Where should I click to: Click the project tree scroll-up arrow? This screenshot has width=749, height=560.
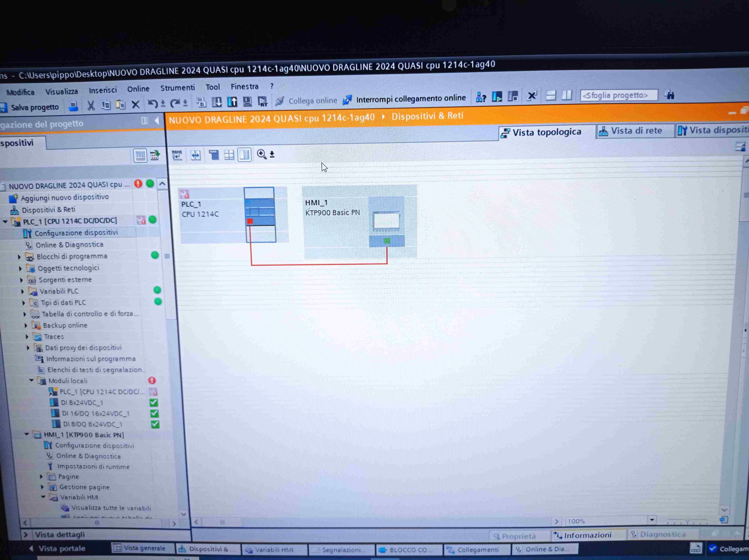click(162, 184)
